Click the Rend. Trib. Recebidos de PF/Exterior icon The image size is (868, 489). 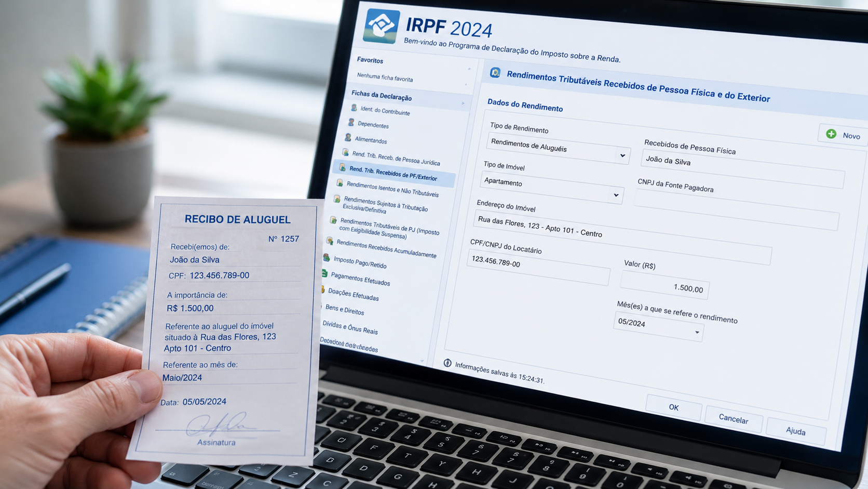[x=342, y=167]
